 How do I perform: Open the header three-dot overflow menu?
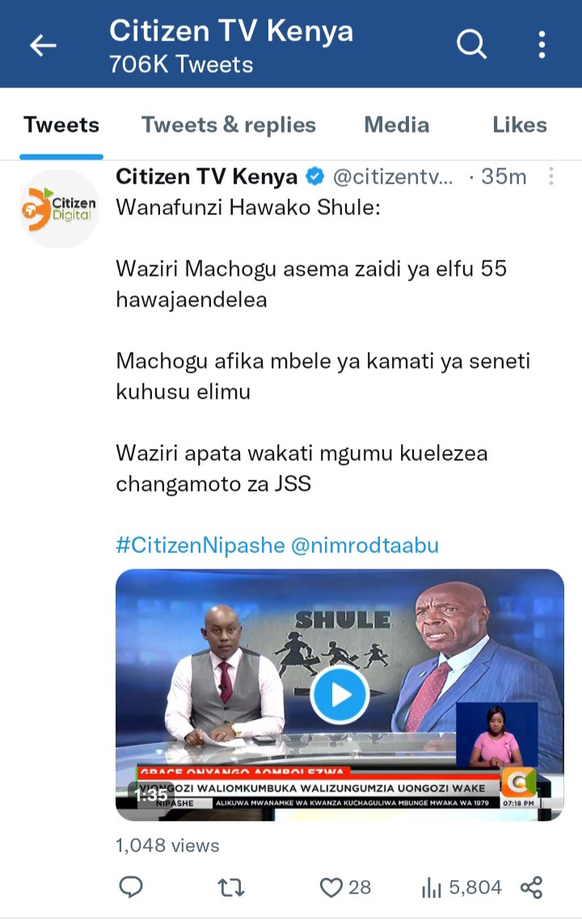542,44
